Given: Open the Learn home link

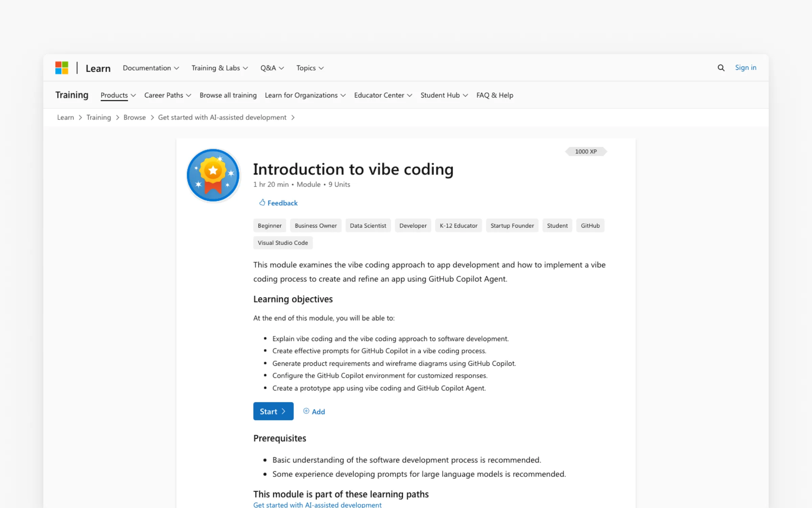Looking at the screenshot, I should (x=98, y=68).
